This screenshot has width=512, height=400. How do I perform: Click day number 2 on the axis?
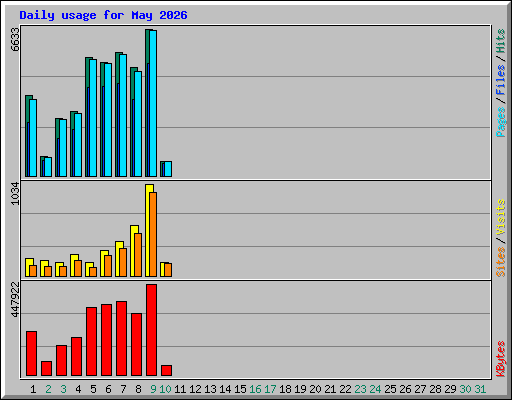48,389
